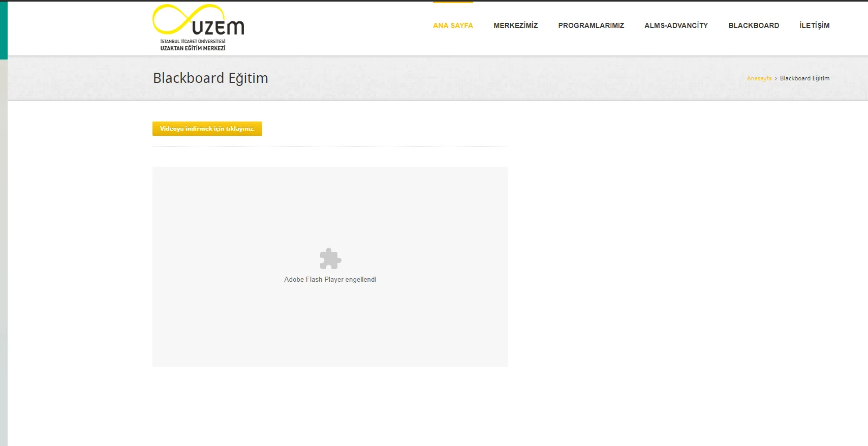Select ALMS-ADVANCİTY in the navigation bar

click(676, 25)
